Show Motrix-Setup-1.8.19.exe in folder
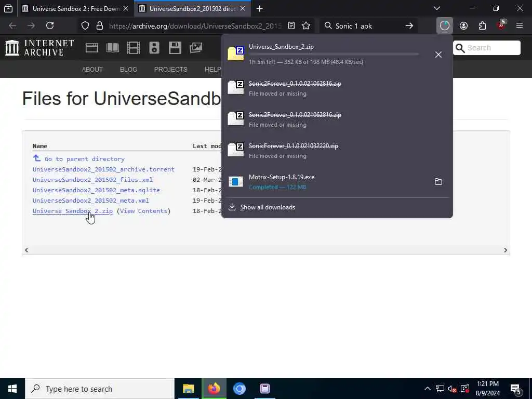 438,181
